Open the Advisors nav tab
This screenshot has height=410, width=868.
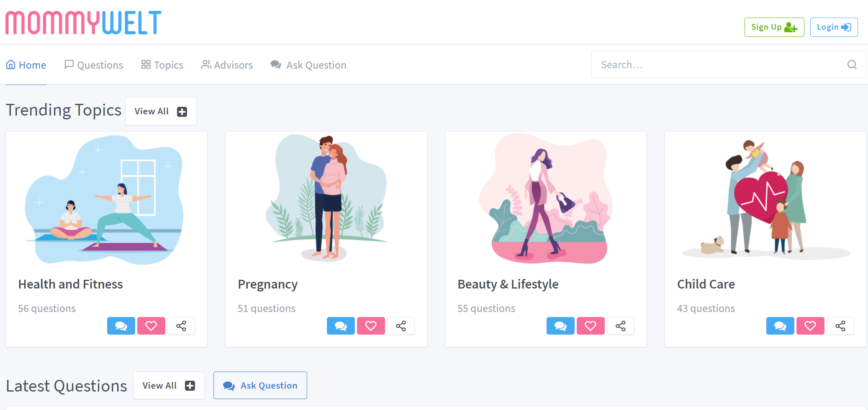tap(227, 65)
